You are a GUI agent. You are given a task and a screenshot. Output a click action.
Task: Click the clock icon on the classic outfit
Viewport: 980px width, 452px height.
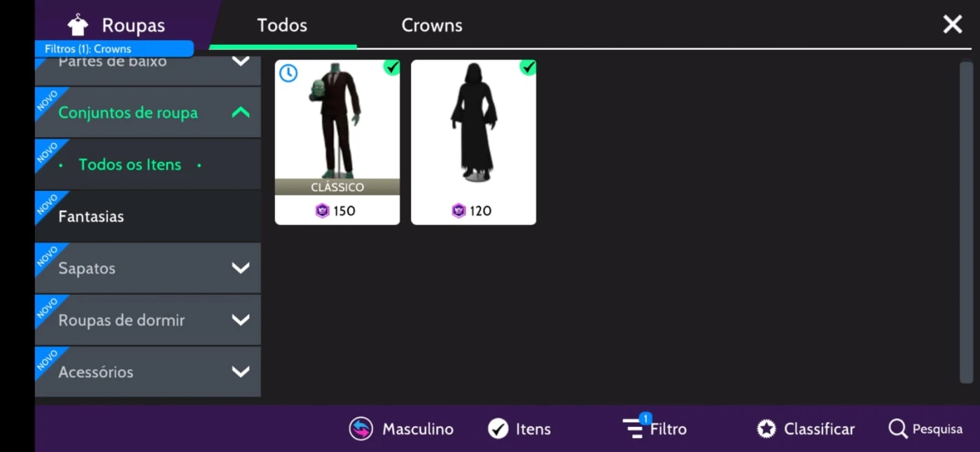tap(288, 73)
